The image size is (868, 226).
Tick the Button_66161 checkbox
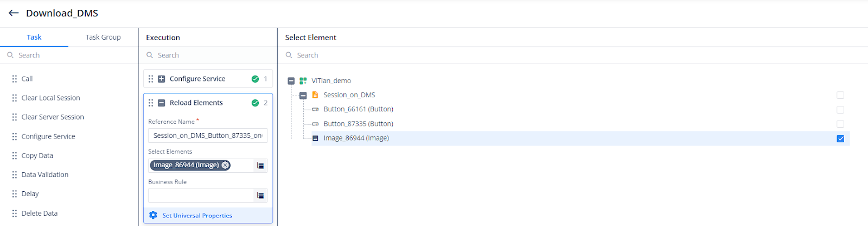tap(840, 110)
